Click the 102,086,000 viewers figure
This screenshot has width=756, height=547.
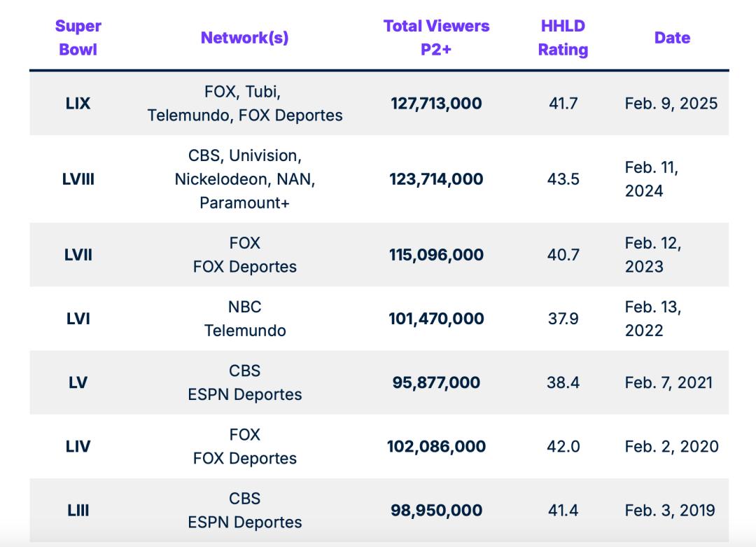[x=436, y=446]
